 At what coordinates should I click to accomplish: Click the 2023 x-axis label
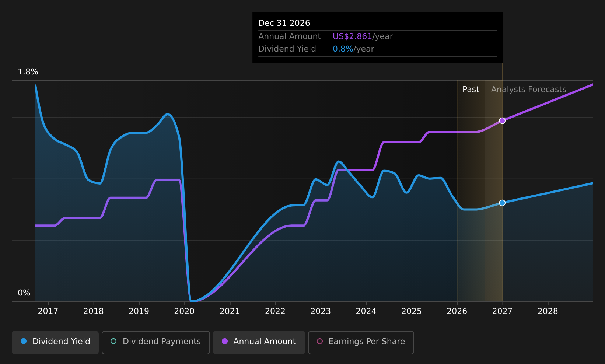[321, 311]
